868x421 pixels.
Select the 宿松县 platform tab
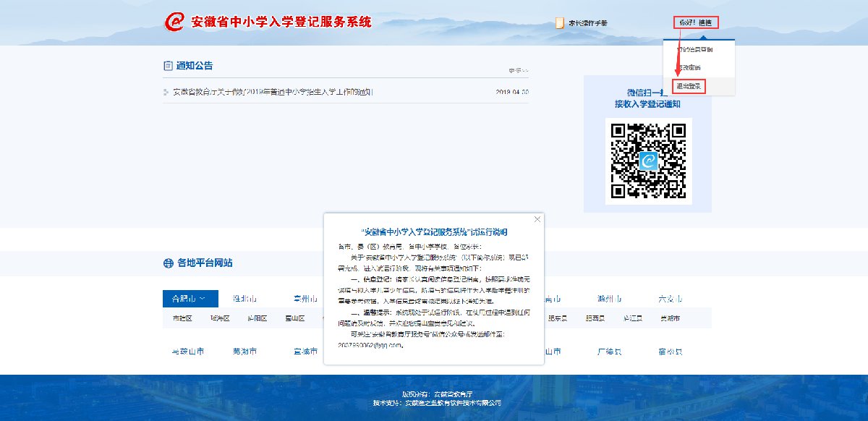670,352
